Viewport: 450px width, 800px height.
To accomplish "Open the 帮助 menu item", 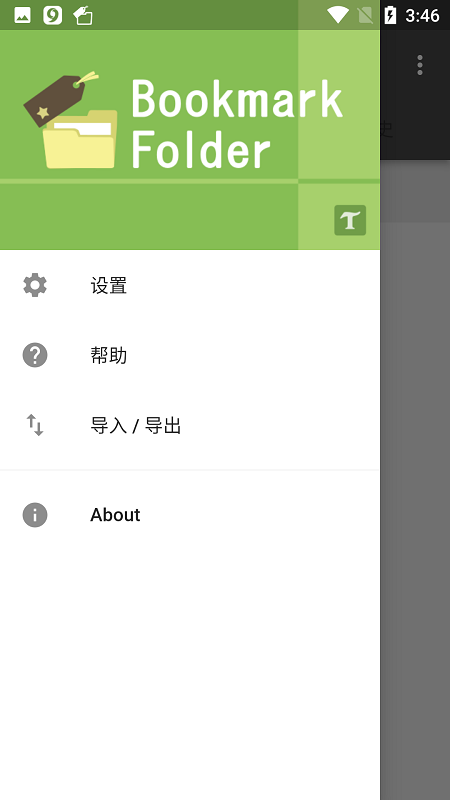I will (x=190, y=355).
